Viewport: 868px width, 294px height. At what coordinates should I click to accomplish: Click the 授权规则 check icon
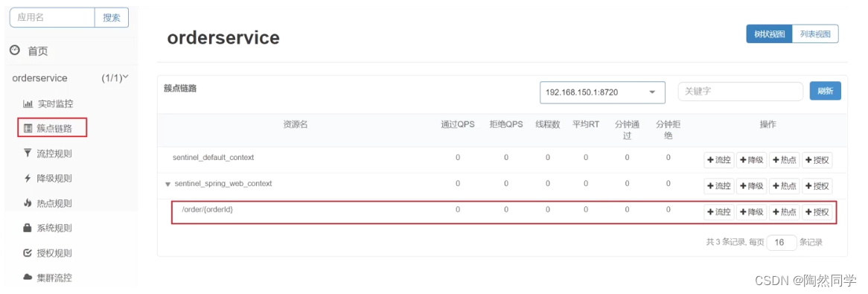28,253
